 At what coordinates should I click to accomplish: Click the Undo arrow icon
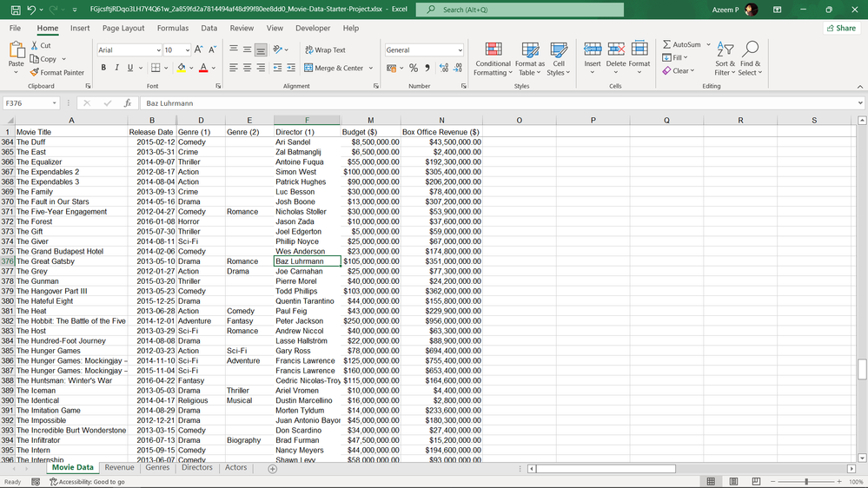click(31, 10)
